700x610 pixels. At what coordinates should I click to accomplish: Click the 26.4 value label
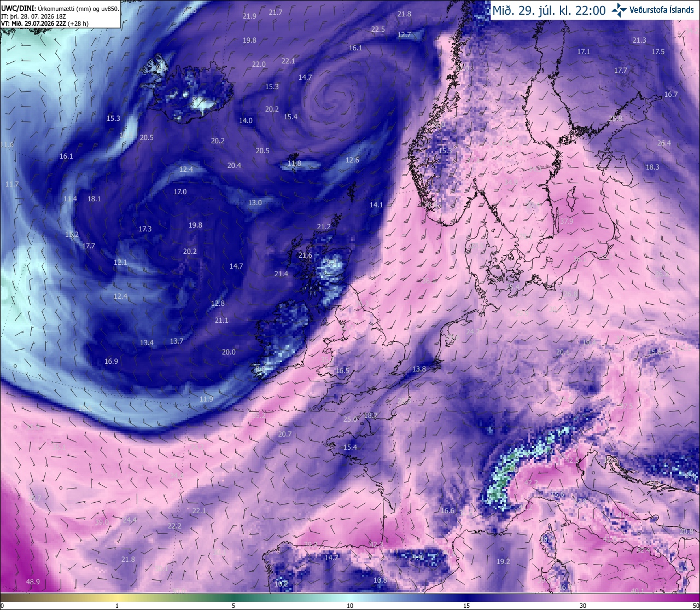(x=664, y=143)
